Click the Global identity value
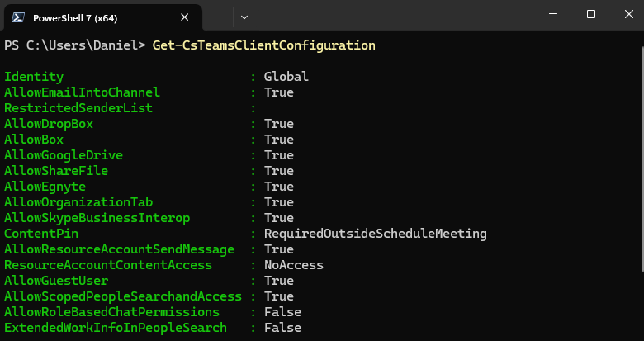Image resolution: width=644 pixels, height=341 pixels. click(286, 77)
